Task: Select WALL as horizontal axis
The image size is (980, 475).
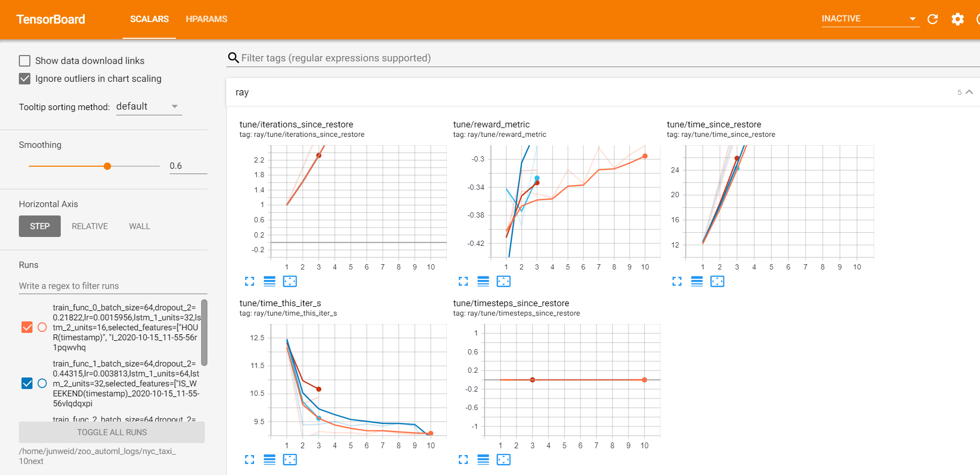Action: pos(139,226)
